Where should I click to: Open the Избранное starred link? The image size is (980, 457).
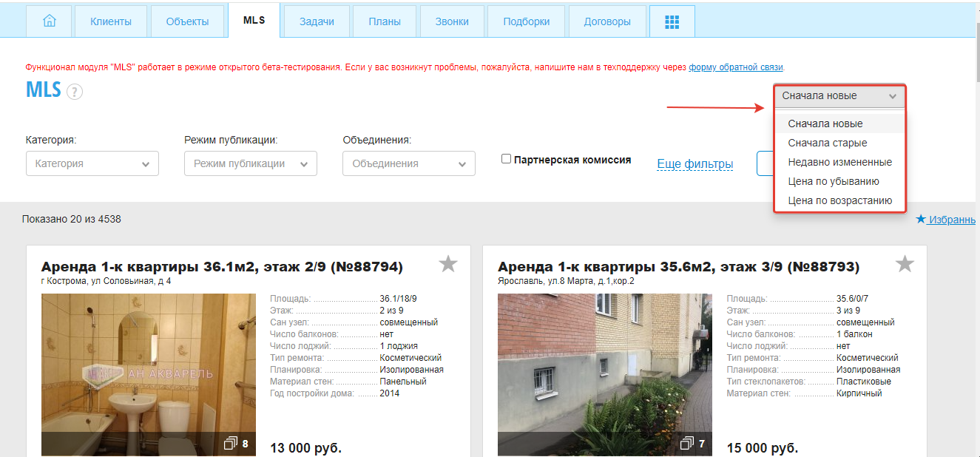point(947,220)
